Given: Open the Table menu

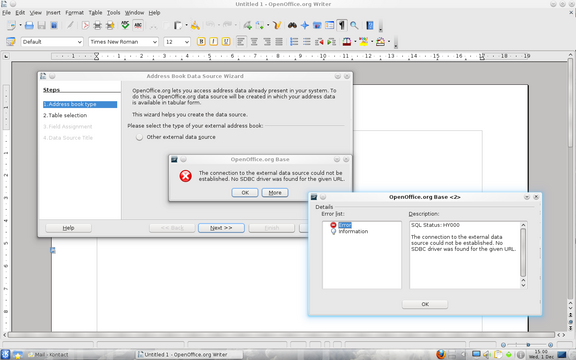Looking at the screenshot, I should [95, 12].
